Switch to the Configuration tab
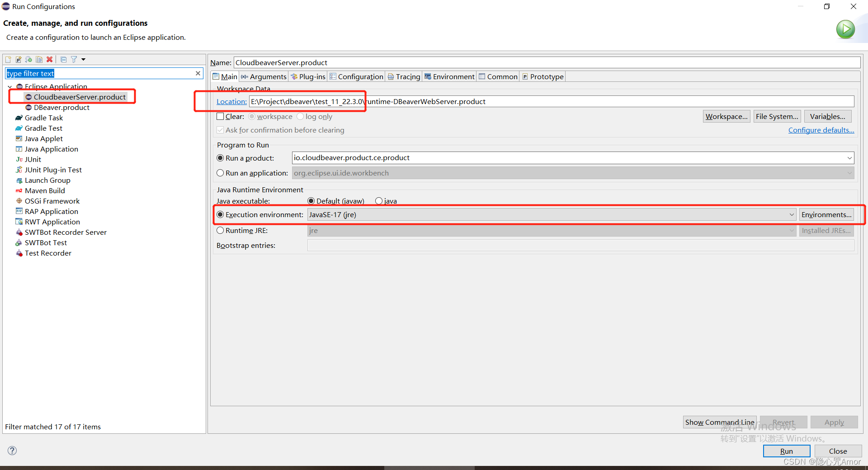Viewport: 868px width, 470px height. (356, 76)
